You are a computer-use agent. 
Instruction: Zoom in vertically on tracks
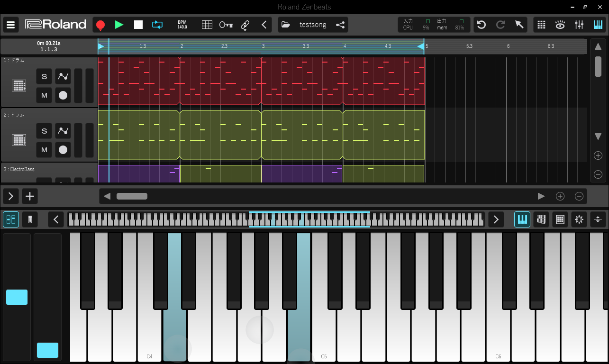pyautogui.click(x=598, y=155)
